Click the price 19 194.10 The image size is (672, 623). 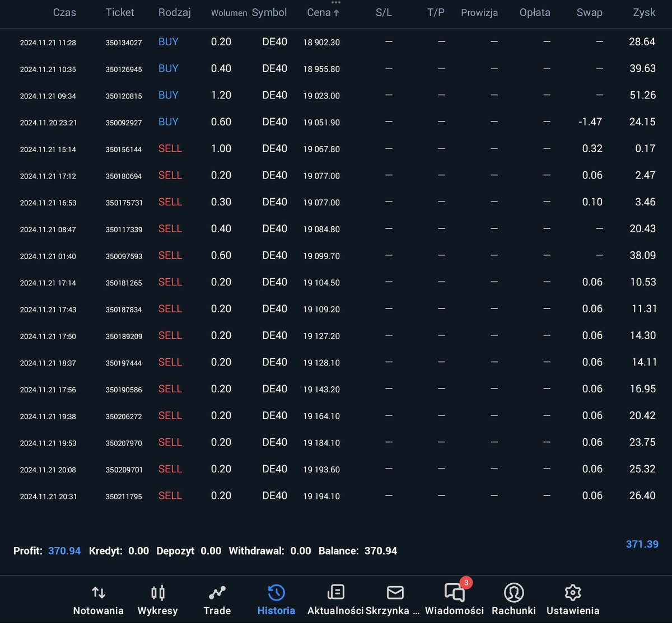tap(321, 496)
